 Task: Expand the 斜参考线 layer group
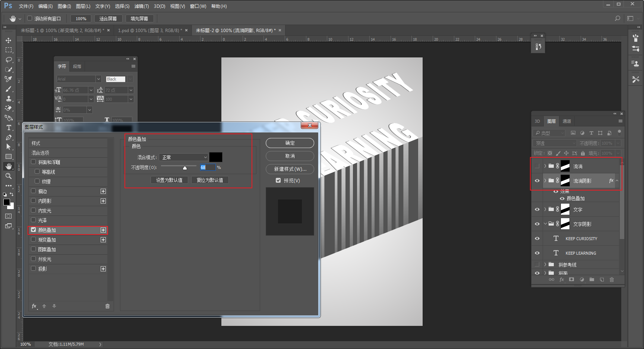click(x=545, y=264)
